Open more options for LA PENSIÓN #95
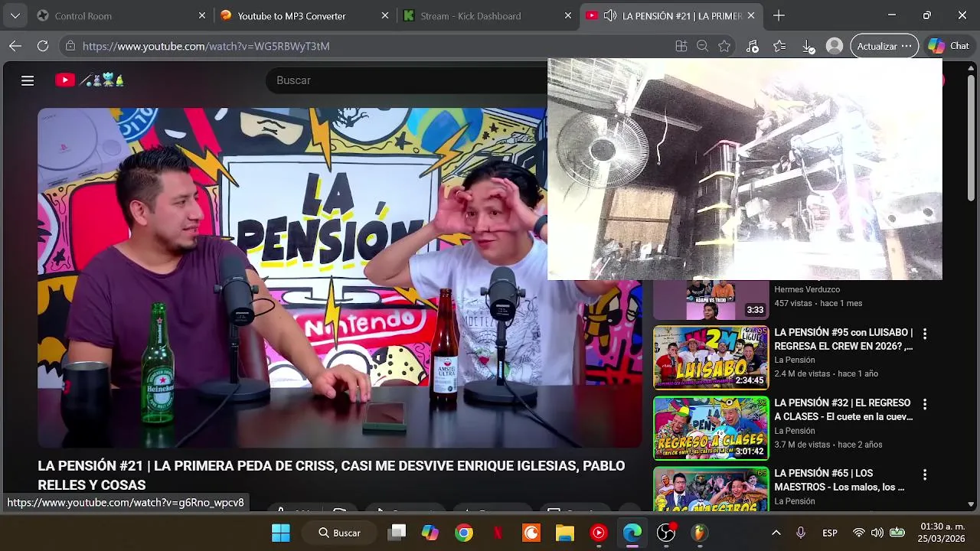 925,334
